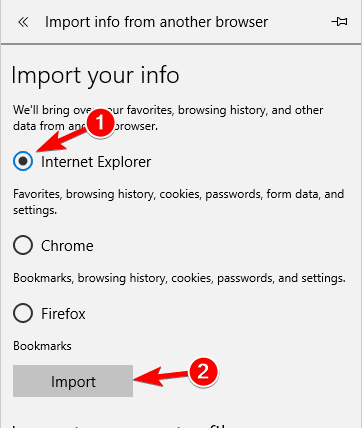Click the partially visible heading at the bottom

click(x=120, y=425)
